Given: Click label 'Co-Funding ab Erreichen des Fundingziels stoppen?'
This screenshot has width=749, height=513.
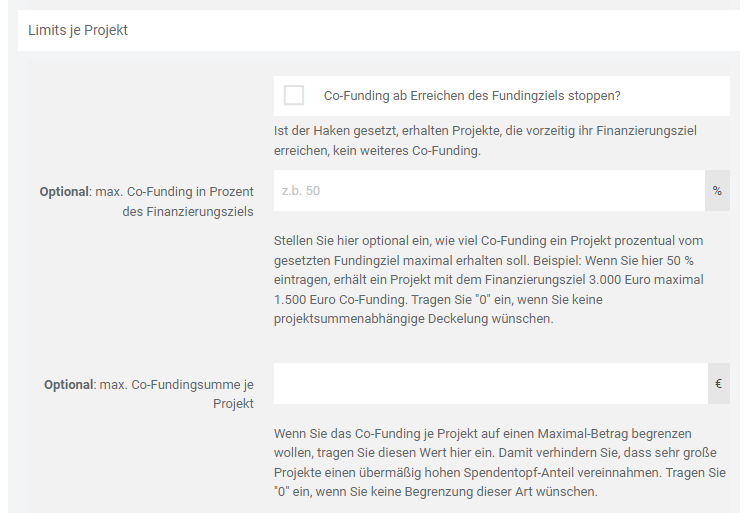Looking at the screenshot, I should tap(473, 96).
